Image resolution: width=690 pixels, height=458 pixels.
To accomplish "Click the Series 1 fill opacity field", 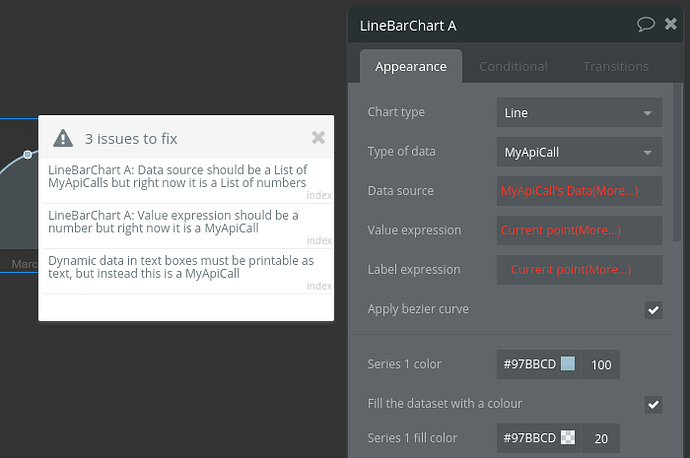I will point(601,438).
